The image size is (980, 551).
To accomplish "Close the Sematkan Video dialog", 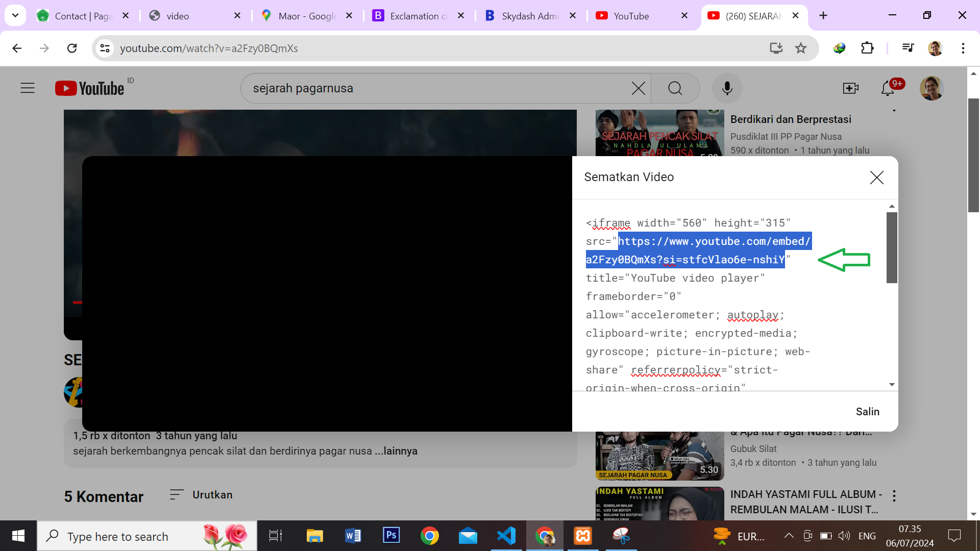I will click(x=876, y=178).
